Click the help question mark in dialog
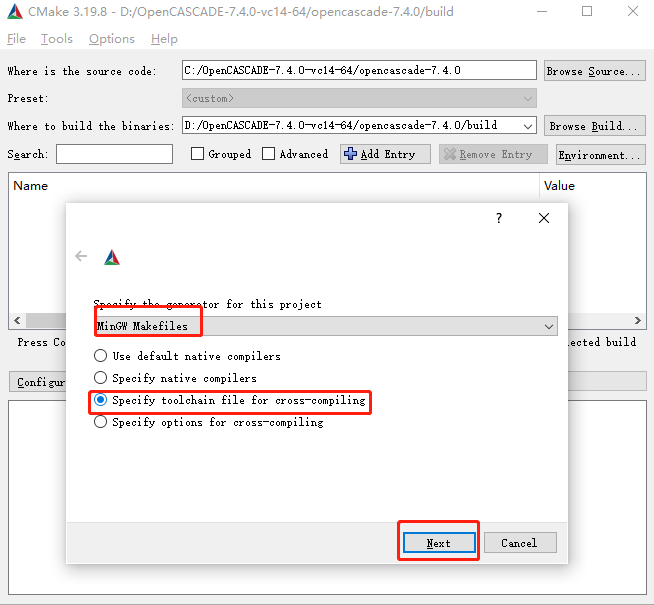 [499, 218]
